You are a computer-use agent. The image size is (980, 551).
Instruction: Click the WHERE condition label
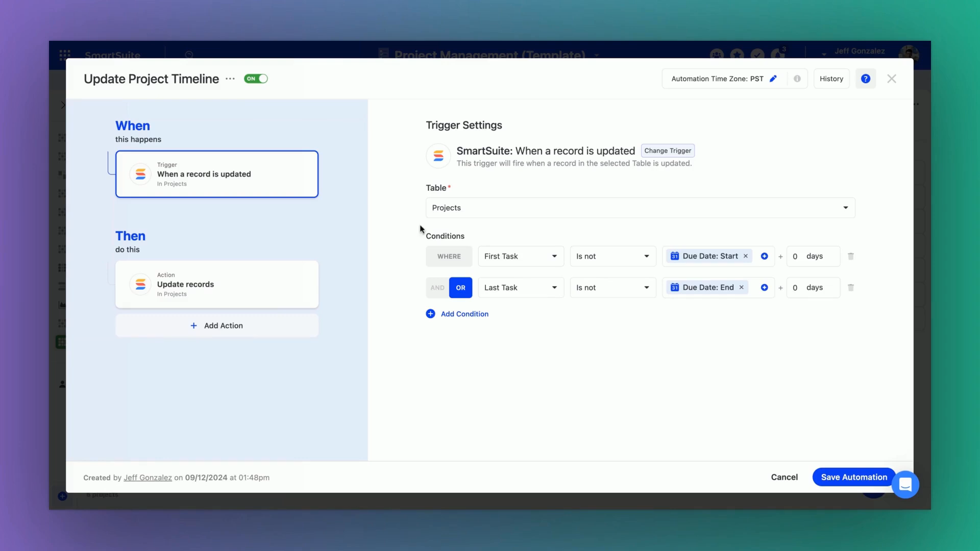[449, 256]
